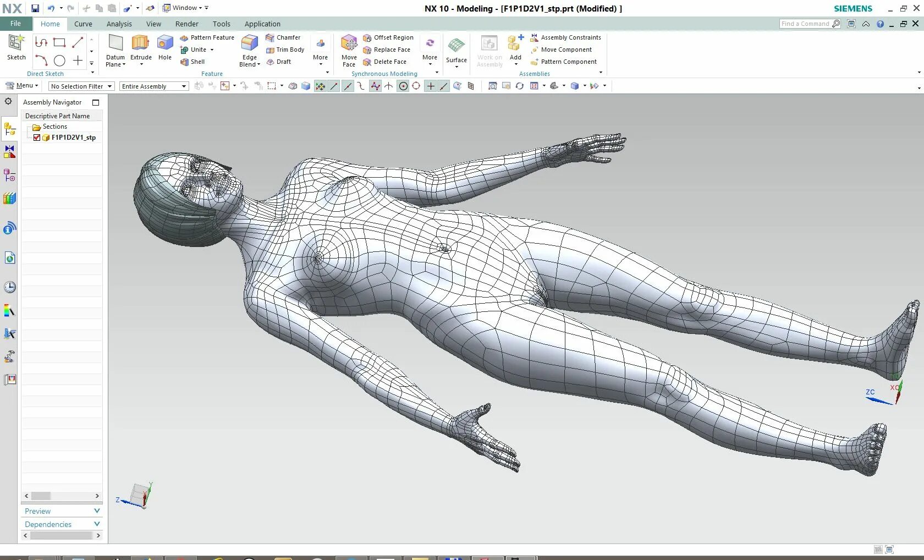924x560 pixels.
Task: Click the Move Face icon
Action: coord(349,51)
